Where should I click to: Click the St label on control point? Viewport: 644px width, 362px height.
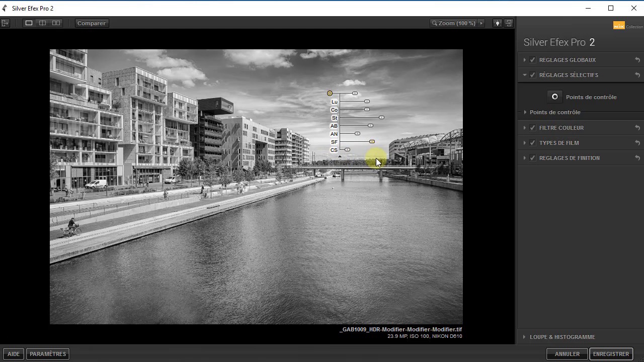334,118
